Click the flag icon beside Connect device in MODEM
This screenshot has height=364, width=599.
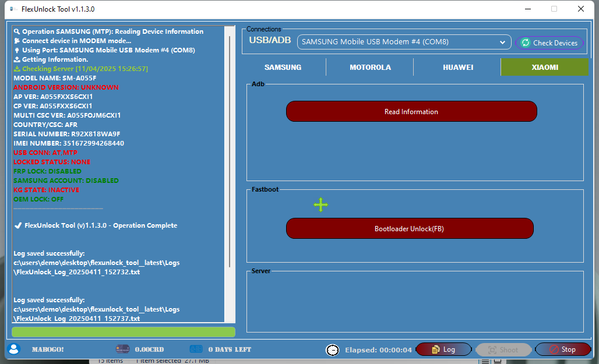17,41
